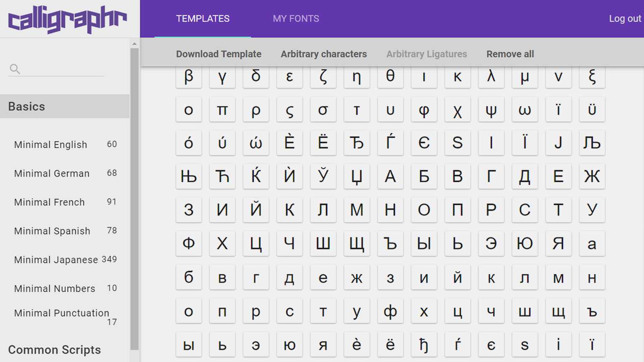The width and height of the screenshot is (644, 362).
Task: Switch to the My Fonts tab
Action: (x=296, y=19)
